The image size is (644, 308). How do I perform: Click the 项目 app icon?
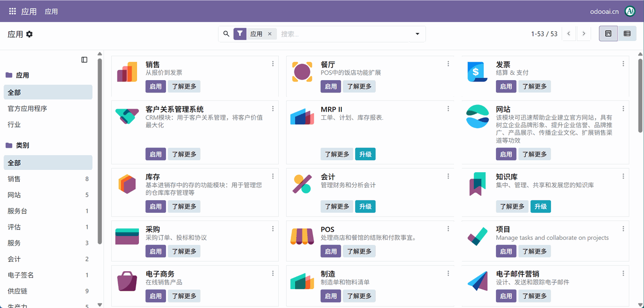pos(477,236)
